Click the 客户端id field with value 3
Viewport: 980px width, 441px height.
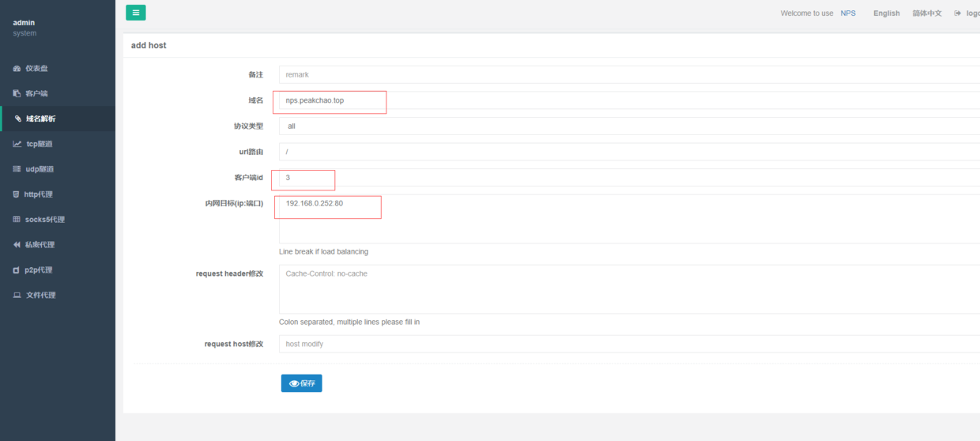coord(629,178)
